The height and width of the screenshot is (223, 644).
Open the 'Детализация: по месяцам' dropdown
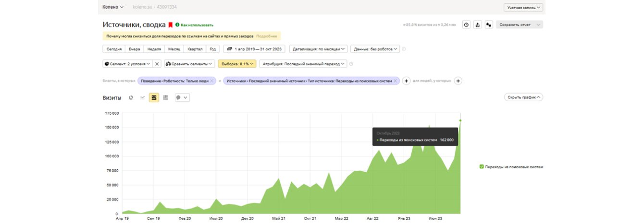point(318,49)
